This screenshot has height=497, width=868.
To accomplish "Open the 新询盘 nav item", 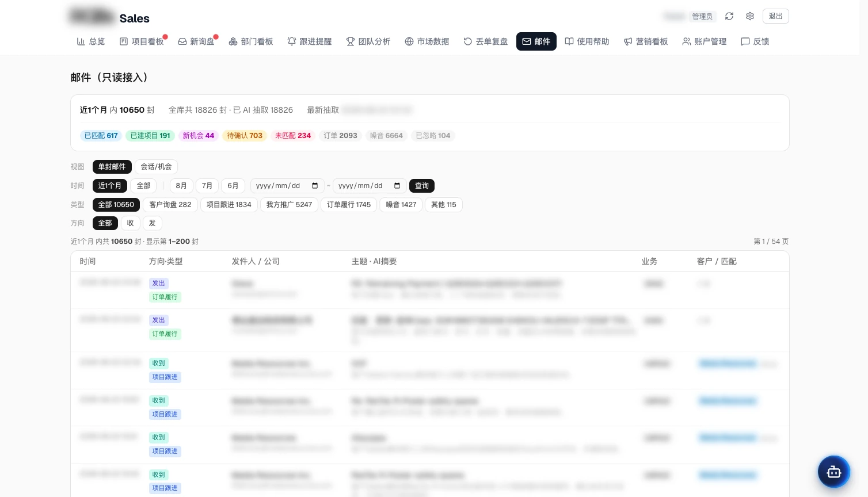I will (x=196, y=41).
